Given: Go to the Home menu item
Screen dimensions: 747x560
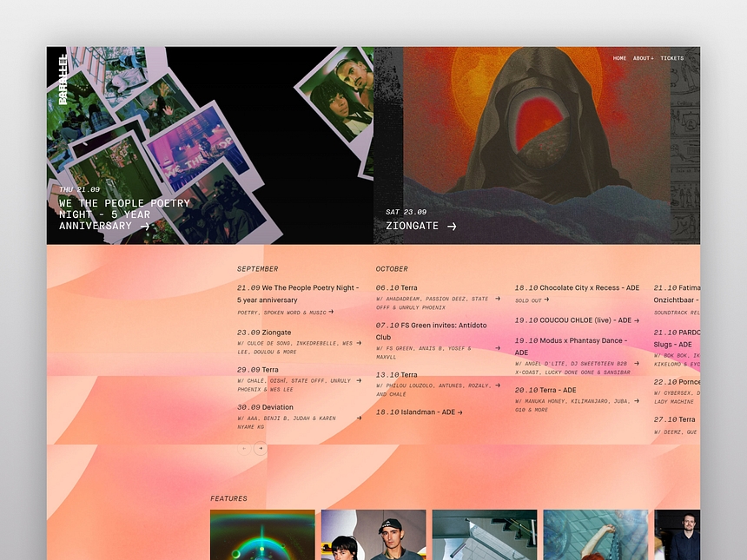Looking at the screenshot, I should [x=619, y=58].
